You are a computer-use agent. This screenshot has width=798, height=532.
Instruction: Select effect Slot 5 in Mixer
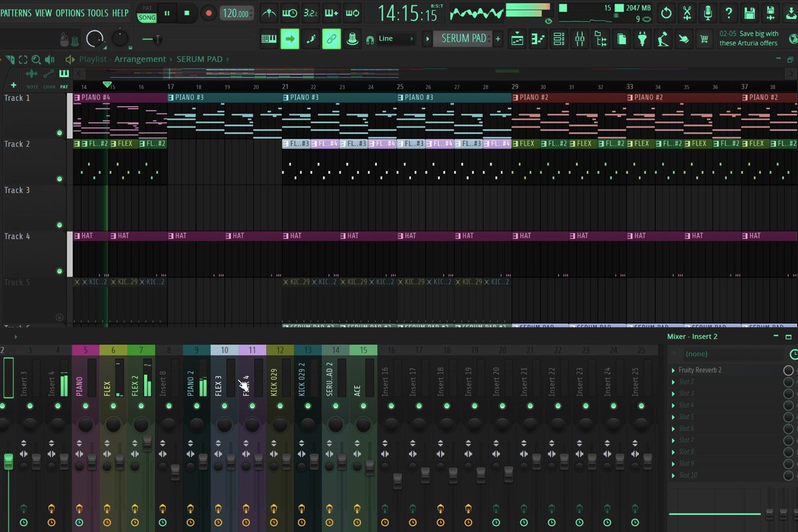(686, 417)
